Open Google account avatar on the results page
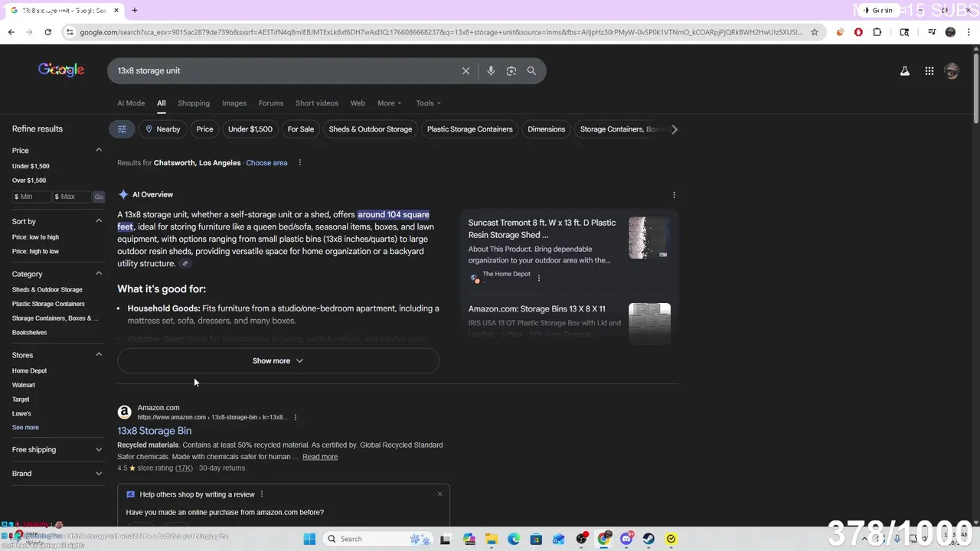This screenshot has height=551, width=980. click(x=952, y=71)
